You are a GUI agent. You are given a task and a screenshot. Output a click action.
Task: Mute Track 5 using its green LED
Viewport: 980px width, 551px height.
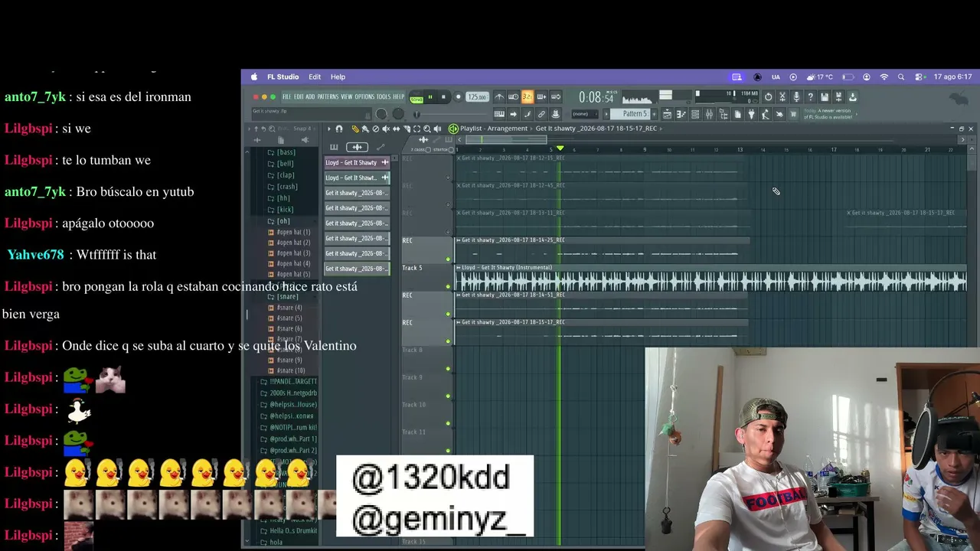[x=449, y=286]
